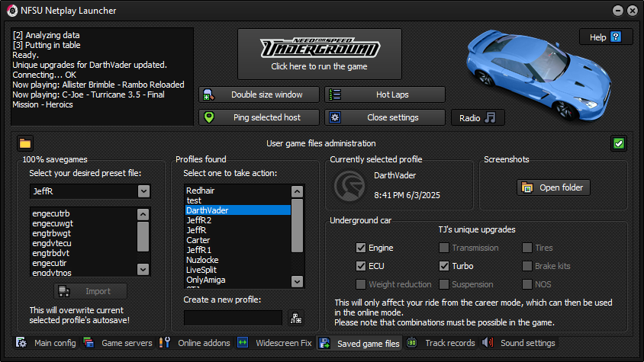Enable the Tires upgrade checkbox
644x362 pixels.
[527, 248]
